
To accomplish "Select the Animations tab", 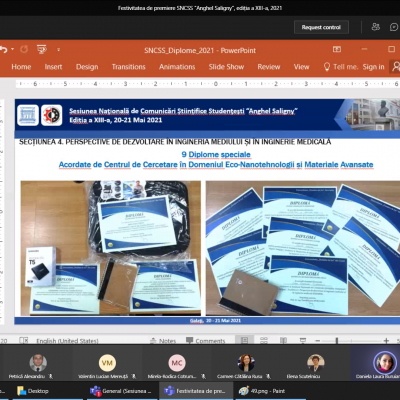I will pos(177,67).
